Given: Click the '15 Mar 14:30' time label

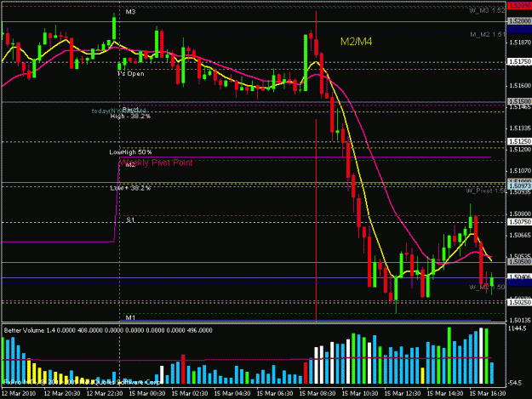Looking at the screenshot, I should click(x=445, y=393).
